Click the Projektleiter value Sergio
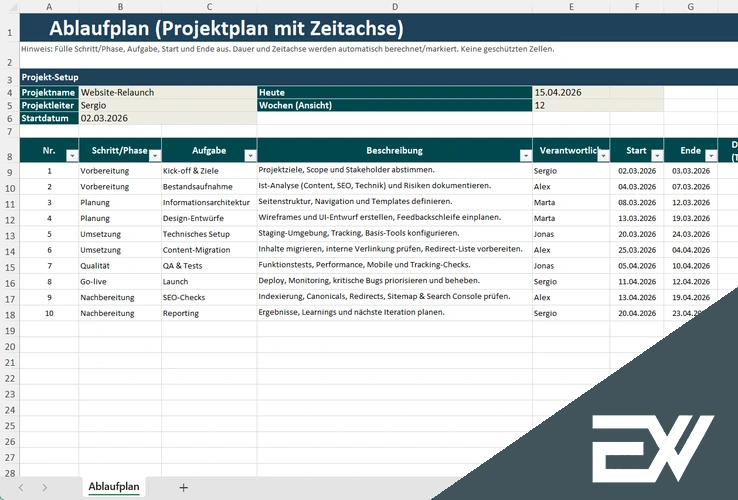Image resolution: width=738 pixels, height=500 pixels. click(168, 105)
